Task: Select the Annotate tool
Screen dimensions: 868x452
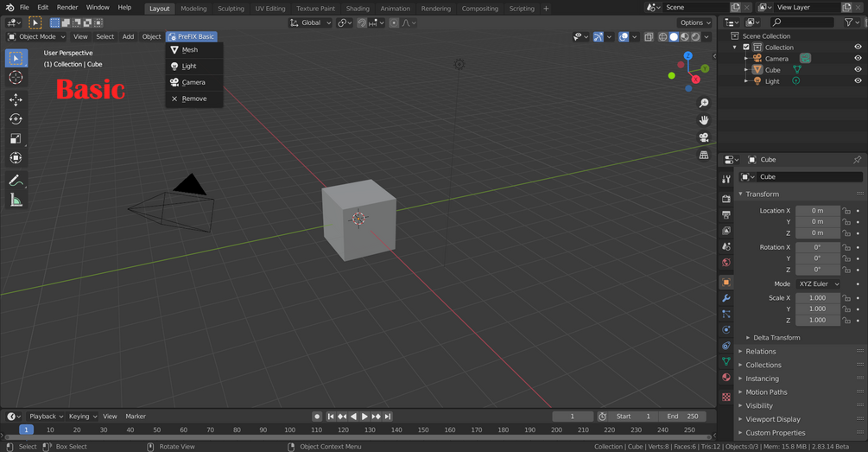Action: [16, 181]
